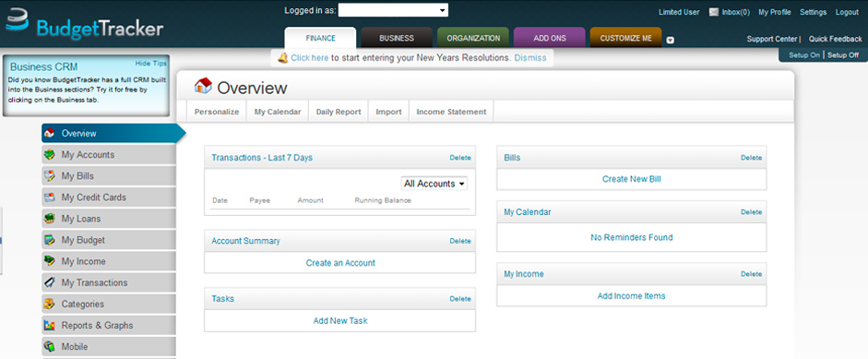This screenshot has height=359, width=868.
Task: Open My Loans in the sidebar
Action: 109,219
